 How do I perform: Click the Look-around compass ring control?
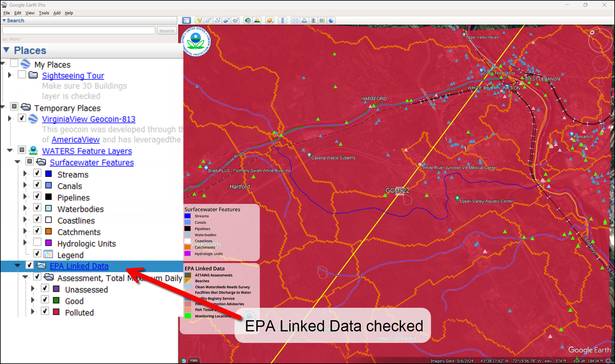pos(600,40)
